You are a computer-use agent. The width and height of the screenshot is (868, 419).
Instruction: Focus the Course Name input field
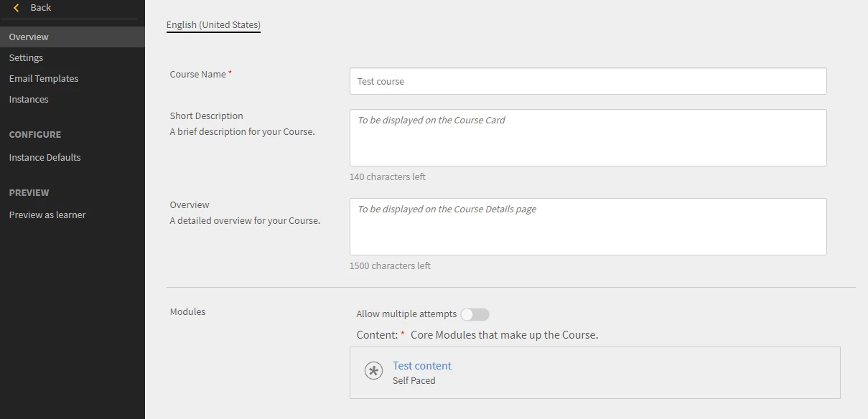(587, 81)
